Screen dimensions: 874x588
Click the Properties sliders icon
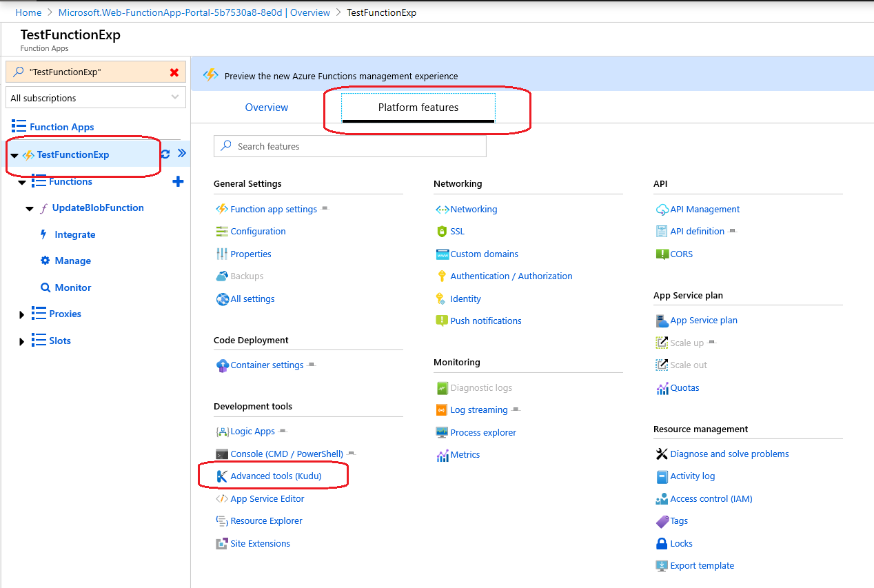[x=222, y=254]
